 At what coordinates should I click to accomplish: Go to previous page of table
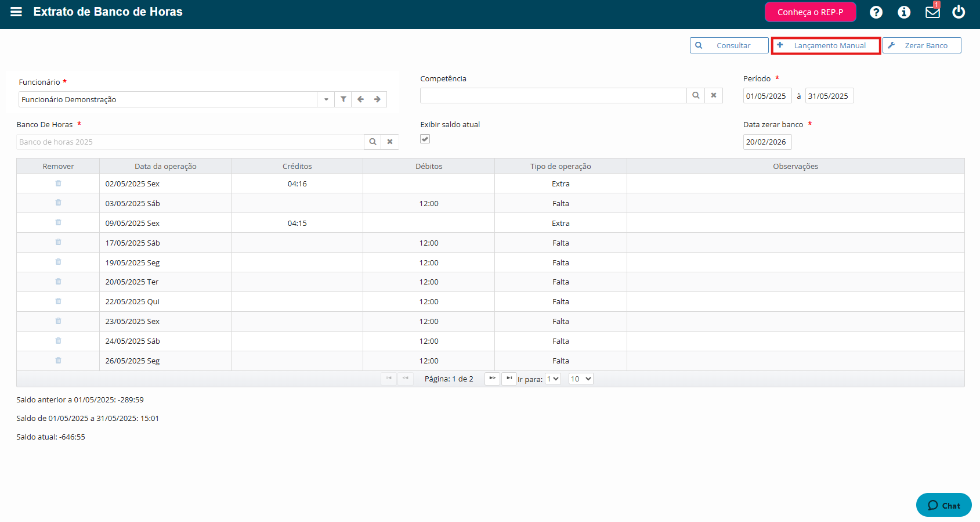pos(406,379)
